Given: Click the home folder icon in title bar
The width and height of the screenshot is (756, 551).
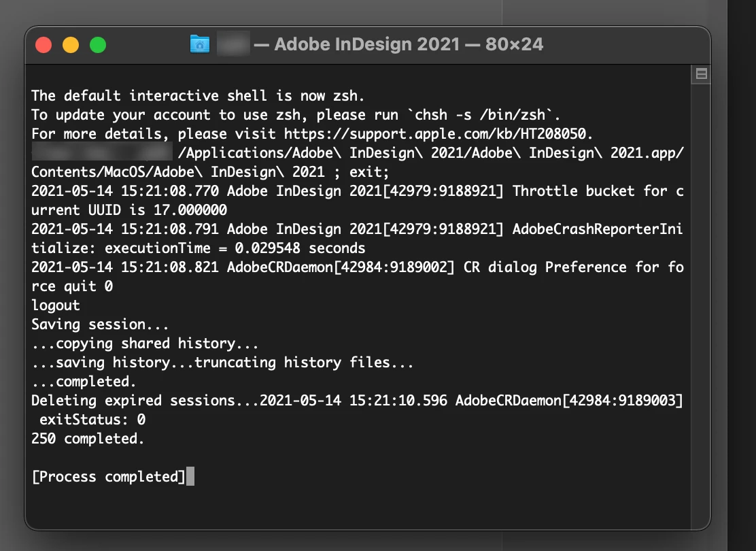Looking at the screenshot, I should coord(200,44).
